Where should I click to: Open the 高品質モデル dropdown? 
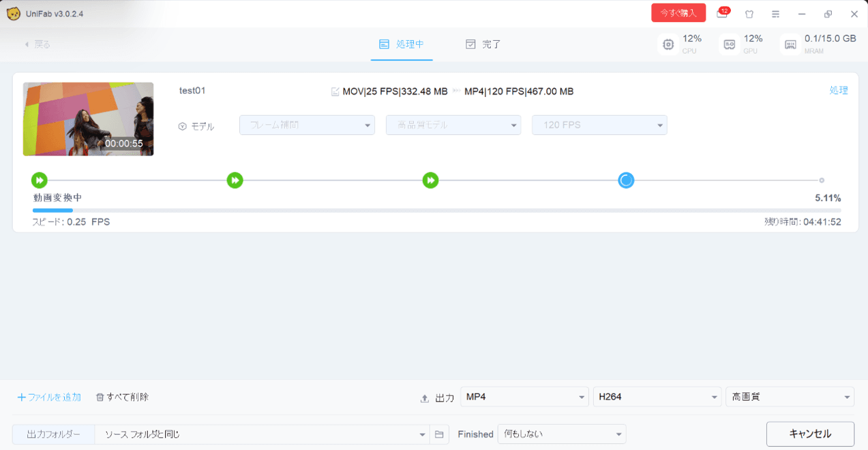[x=453, y=125]
